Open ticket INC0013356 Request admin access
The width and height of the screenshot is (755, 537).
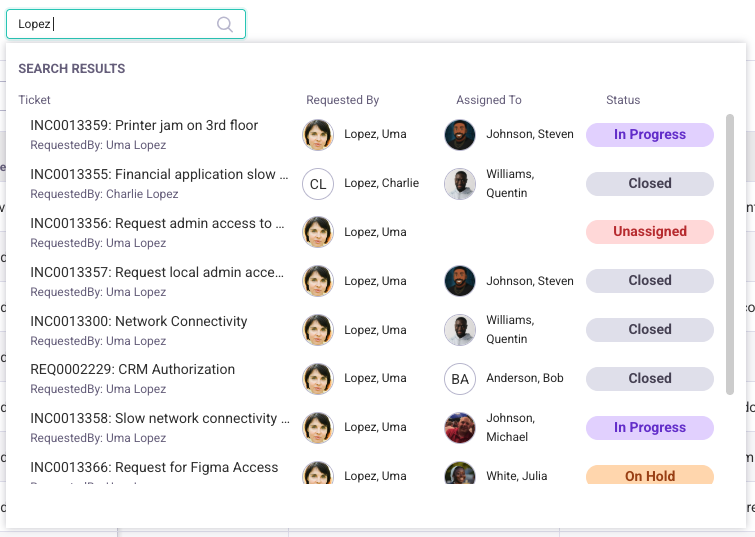(151, 224)
